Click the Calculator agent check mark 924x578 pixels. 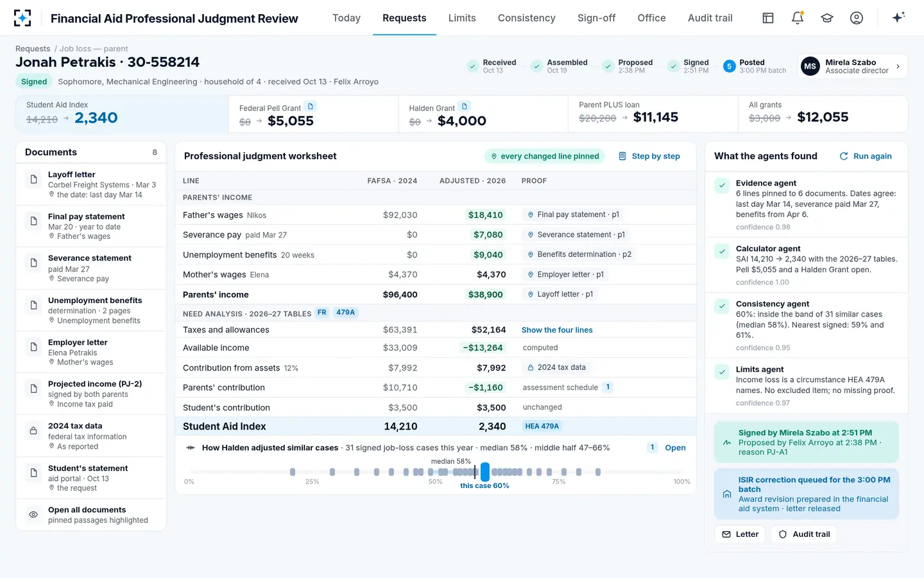tap(723, 250)
